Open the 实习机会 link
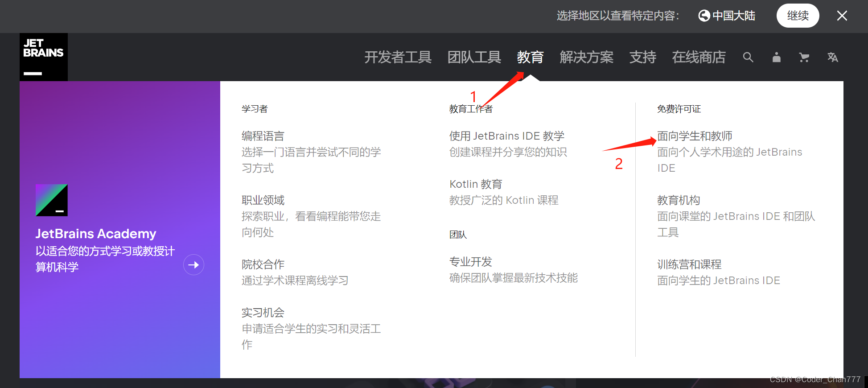 coord(263,313)
